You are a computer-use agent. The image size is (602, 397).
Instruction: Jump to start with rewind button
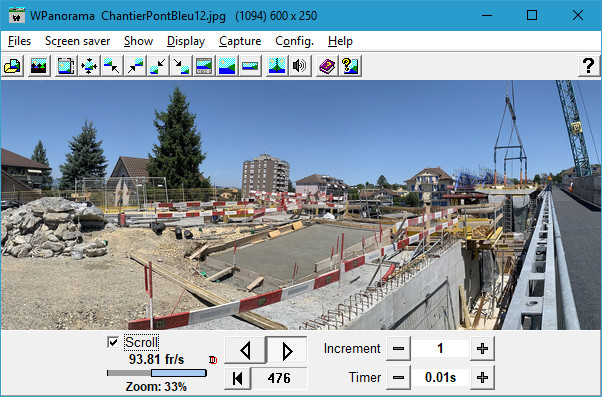click(x=238, y=378)
